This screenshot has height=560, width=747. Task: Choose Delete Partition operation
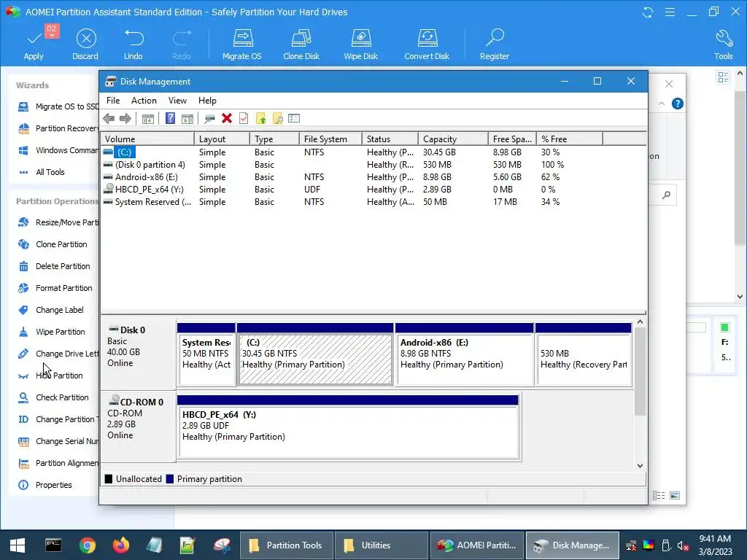click(54, 266)
